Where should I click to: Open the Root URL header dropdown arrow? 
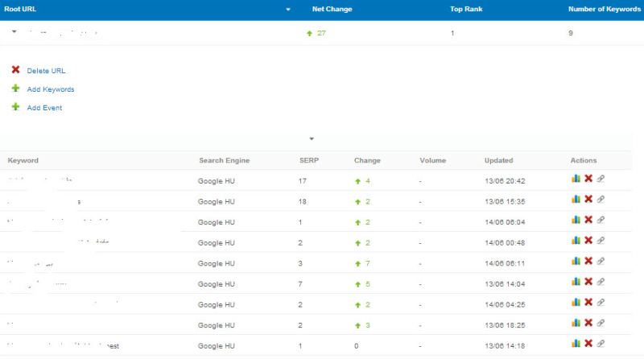point(288,10)
